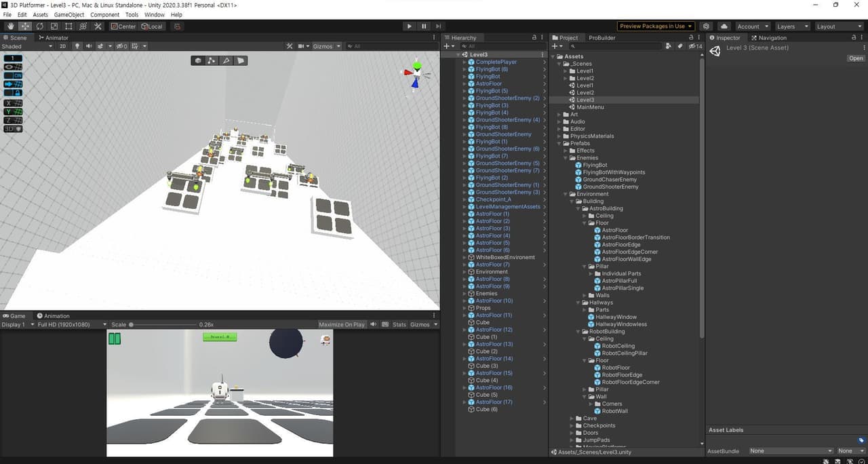The width and height of the screenshot is (868, 464).
Task: Select the Rect Transform tool
Action: point(68,26)
